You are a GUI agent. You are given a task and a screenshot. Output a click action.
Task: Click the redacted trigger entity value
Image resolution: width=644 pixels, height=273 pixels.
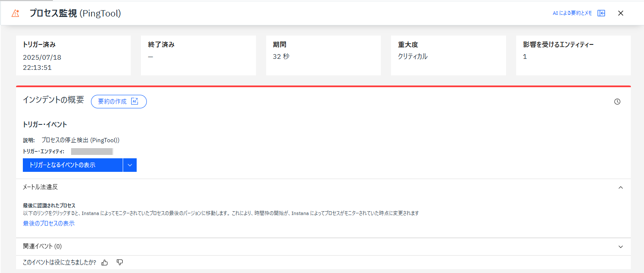92,152
